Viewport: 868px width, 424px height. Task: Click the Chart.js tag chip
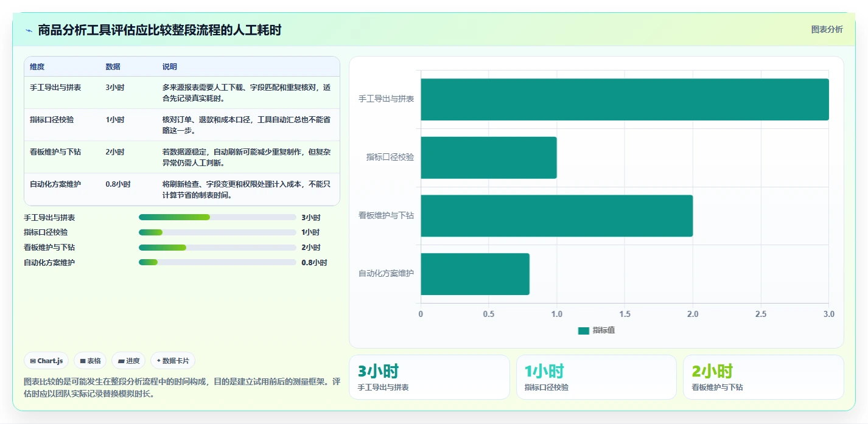(47, 361)
